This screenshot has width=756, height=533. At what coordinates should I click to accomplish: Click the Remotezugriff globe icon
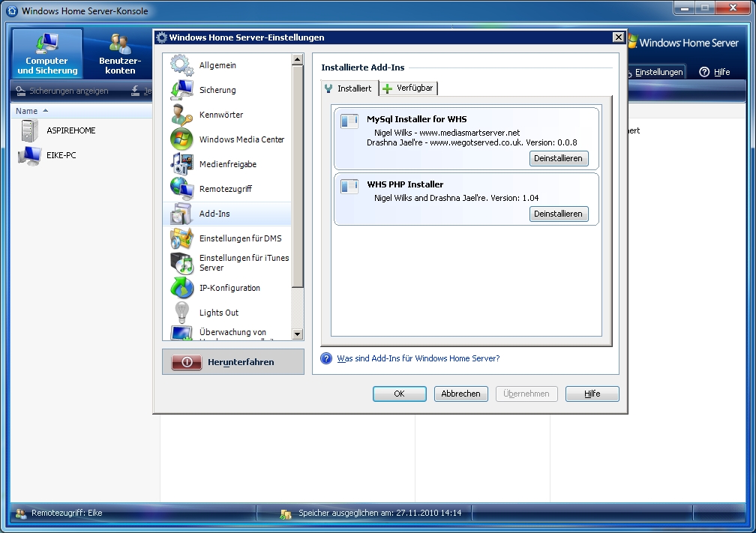pyautogui.click(x=181, y=188)
